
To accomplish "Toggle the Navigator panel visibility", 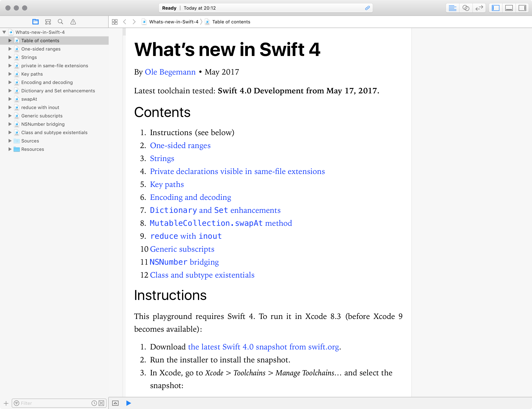I will [495, 8].
